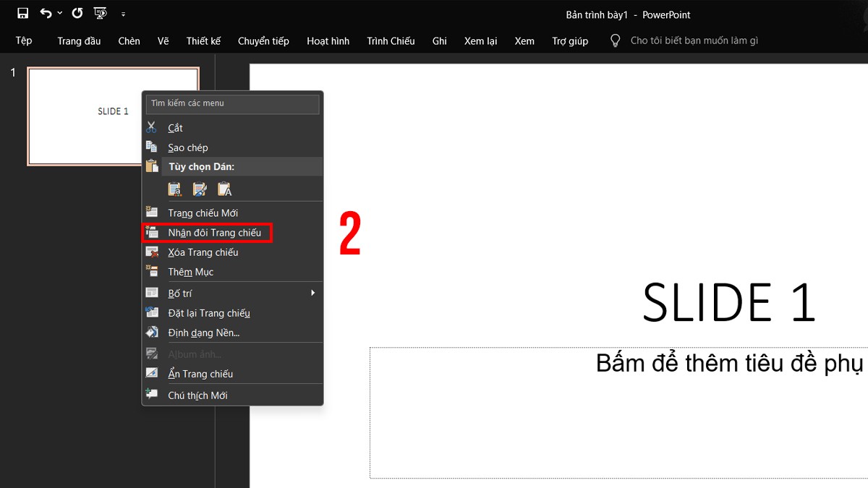Image resolution: width=868 pixels, height=488 pixels.
Task: Click the Undo arrow icon
Action: point(46,13)
